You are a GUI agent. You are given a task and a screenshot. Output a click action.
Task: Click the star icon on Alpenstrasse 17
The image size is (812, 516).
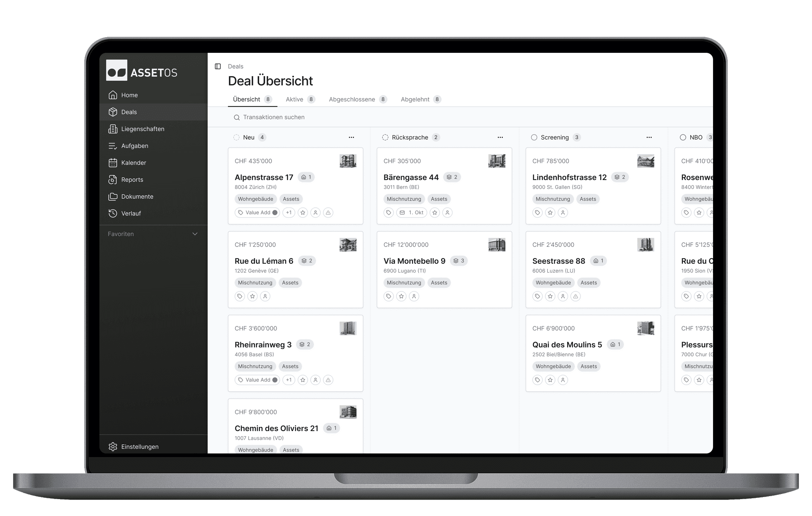tap(303, 213)
